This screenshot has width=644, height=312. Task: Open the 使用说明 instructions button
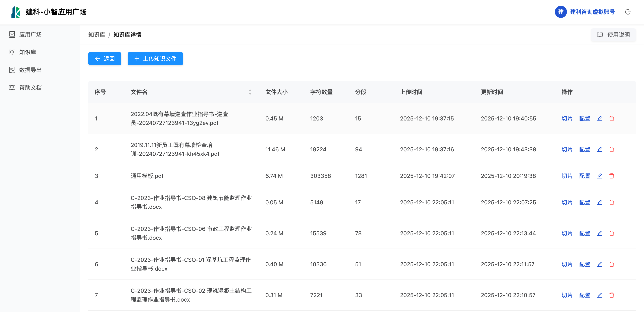point(613,35)
